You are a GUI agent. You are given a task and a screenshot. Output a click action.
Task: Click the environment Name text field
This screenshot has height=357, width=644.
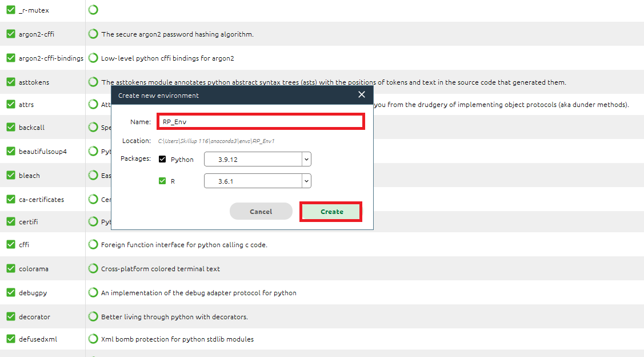click(x=260, y=122)
